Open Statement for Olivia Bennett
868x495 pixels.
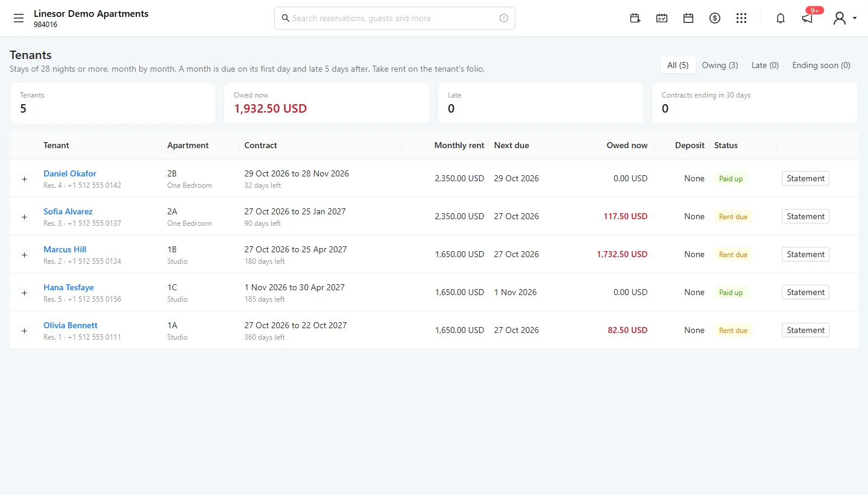pos(805,330)
